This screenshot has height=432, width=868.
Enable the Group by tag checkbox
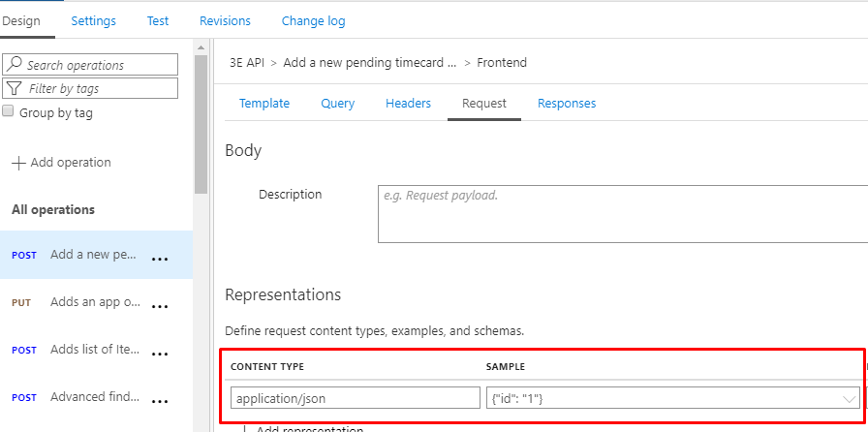tap(8, 111)
